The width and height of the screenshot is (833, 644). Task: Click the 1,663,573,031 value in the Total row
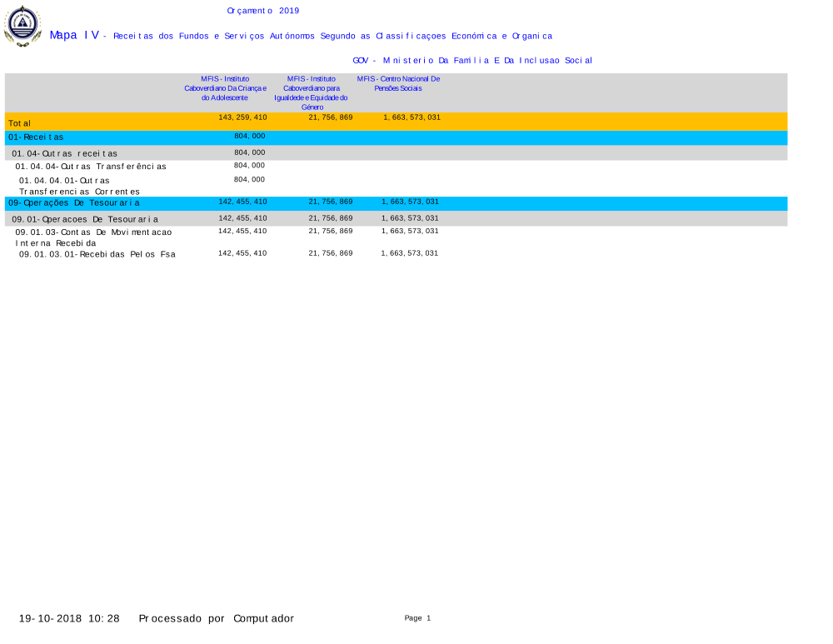412,117
